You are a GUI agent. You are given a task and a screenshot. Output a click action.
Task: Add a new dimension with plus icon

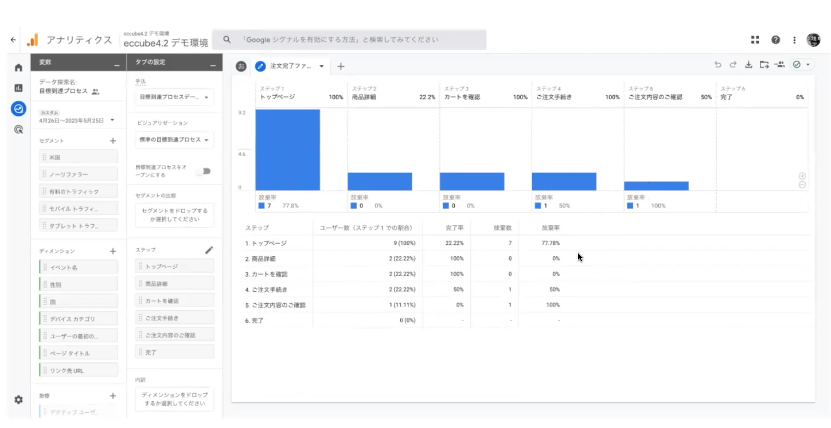[113, 251]
